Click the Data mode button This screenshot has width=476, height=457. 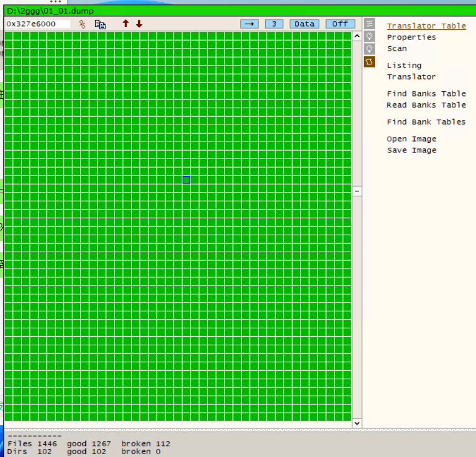coord(305,24)
